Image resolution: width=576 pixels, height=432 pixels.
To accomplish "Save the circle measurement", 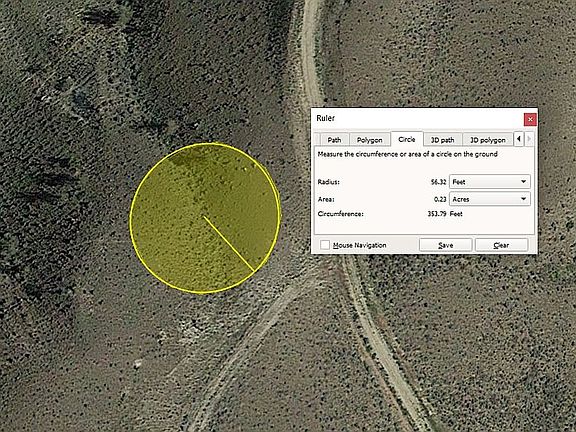I will (446, 245).
